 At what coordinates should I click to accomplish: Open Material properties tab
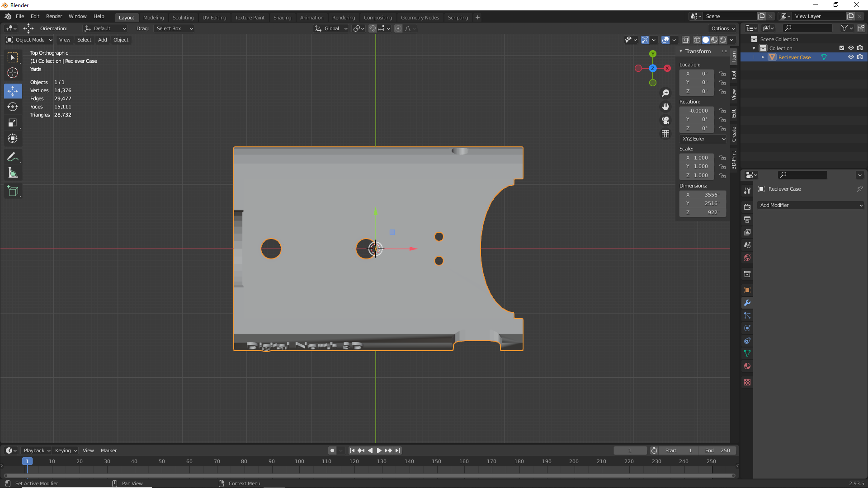click(747, 366)
